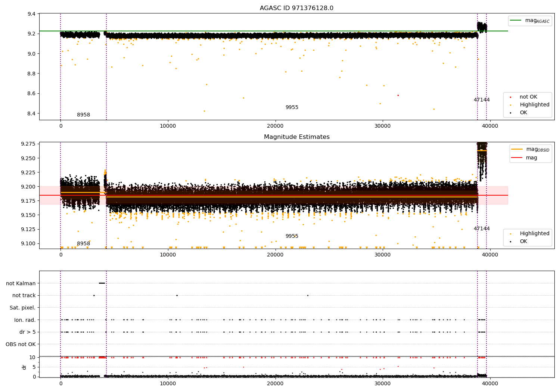560x392 pixels.
Task: Click the 8.8 y-axis tick in top plot
Action: [32, 74]
